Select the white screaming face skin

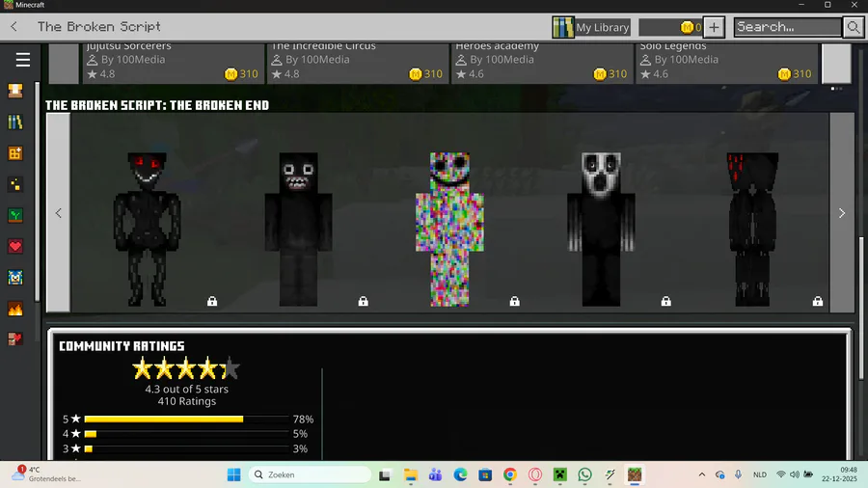tap(601, 229)
